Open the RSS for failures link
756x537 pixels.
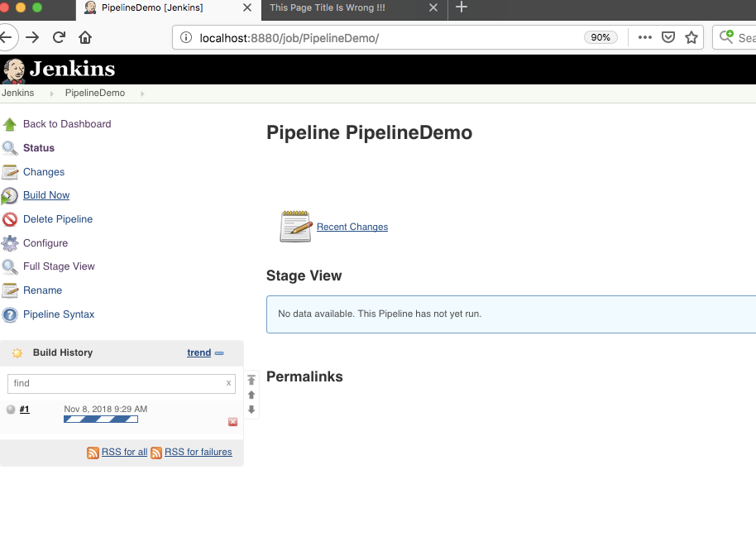click(x=198, y=452)
